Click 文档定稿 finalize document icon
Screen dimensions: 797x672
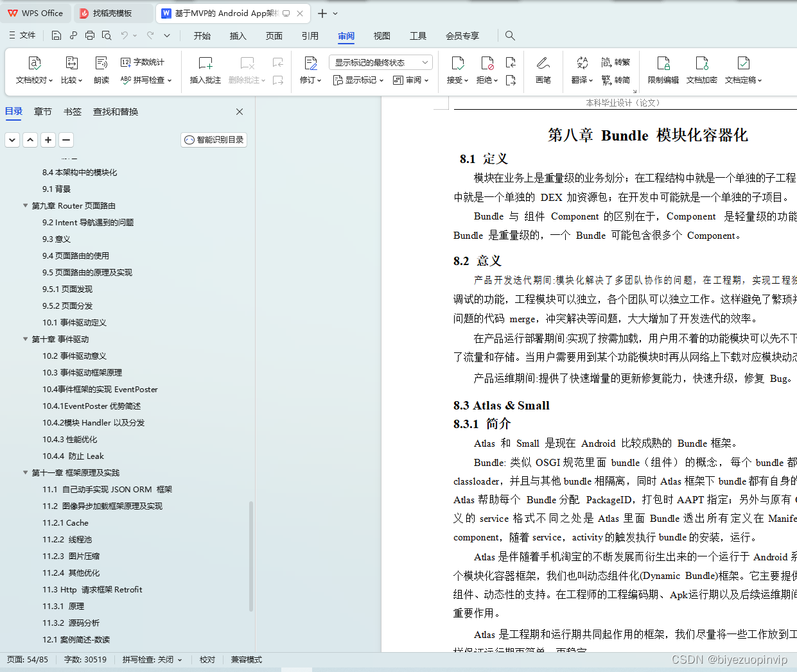[x=744, y=63]
